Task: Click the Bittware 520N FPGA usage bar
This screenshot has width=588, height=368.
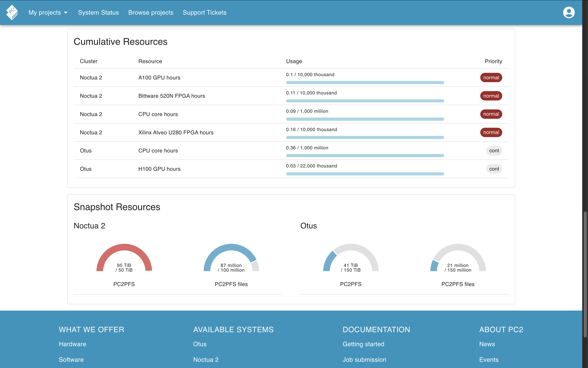Action: point(365,101)
